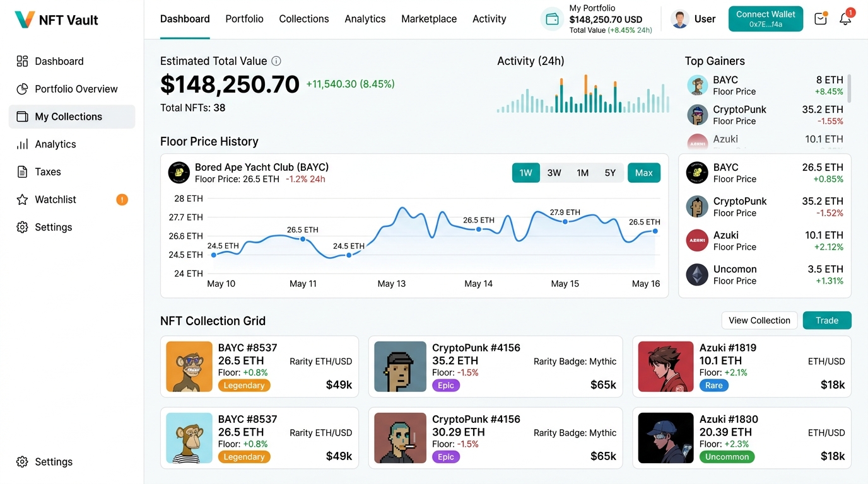The image size is (868, 484).
Task: Select My Collections in the sidebar
Action: pos(72,117)
